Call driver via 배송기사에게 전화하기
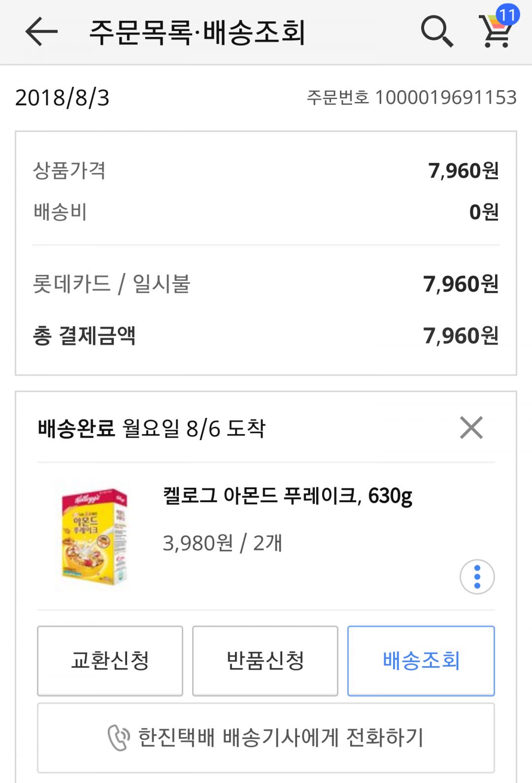 tap(281, 738)
